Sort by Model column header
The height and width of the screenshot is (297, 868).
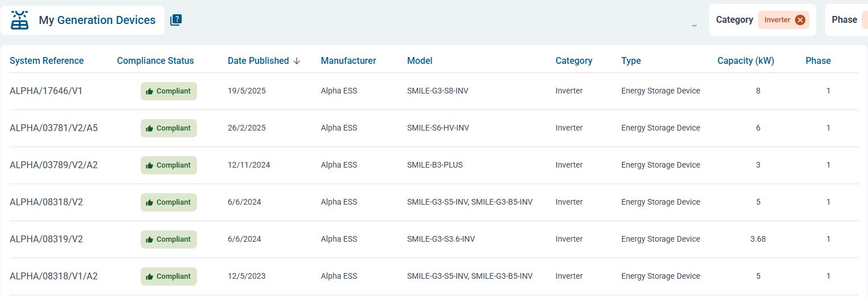tap(420, 60)
